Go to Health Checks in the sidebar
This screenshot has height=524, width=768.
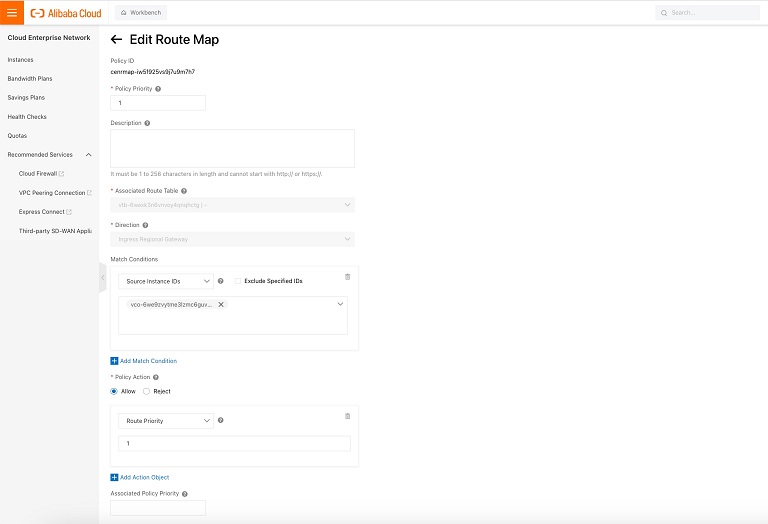point(27,117)
